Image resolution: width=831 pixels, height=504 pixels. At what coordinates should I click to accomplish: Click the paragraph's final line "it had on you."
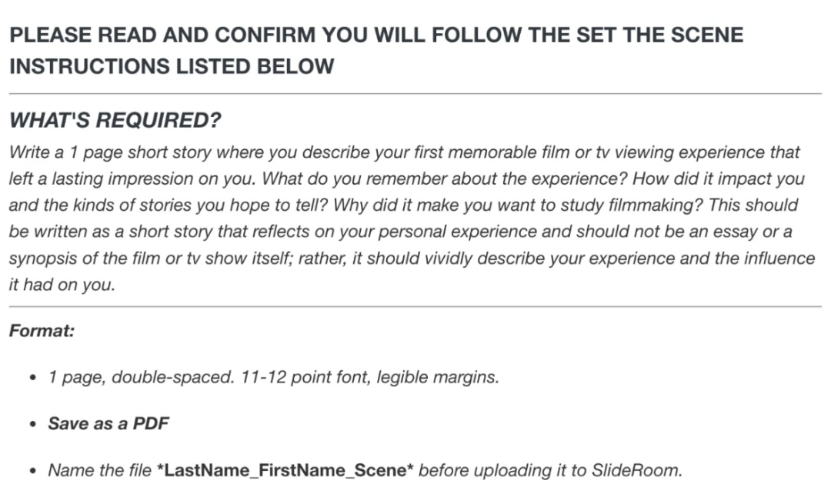62,285
